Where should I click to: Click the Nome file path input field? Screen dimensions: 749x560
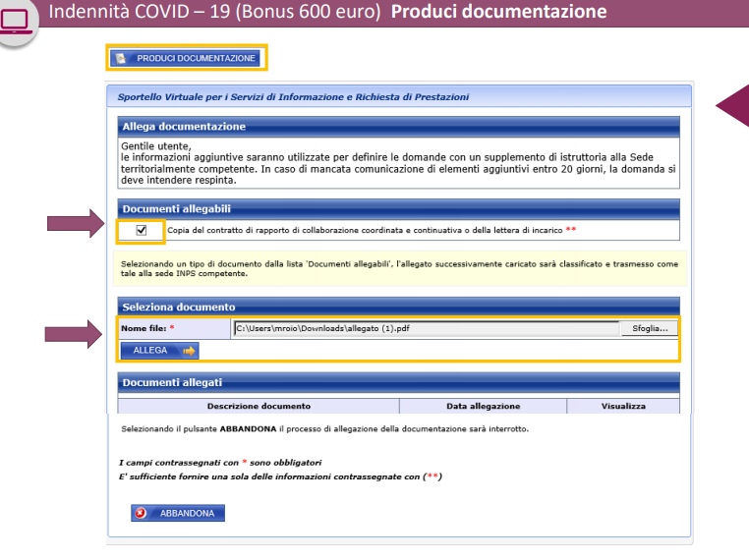coord(425,328)
